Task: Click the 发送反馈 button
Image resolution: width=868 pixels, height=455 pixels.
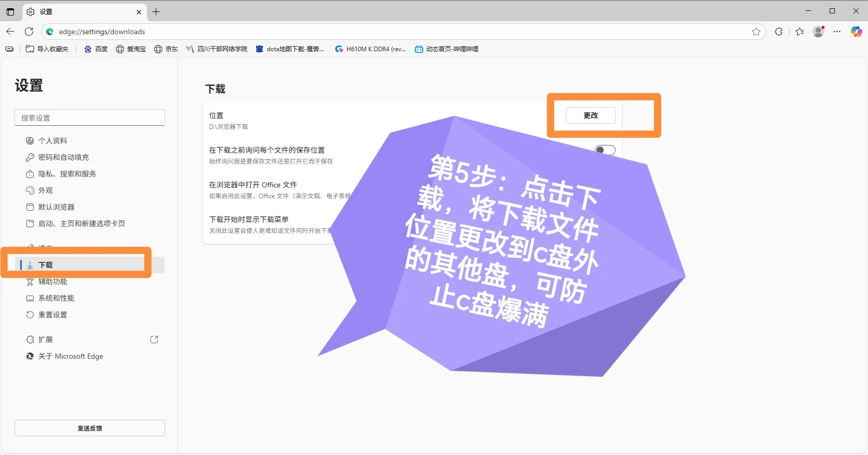Action: click(x=89, y=428)
